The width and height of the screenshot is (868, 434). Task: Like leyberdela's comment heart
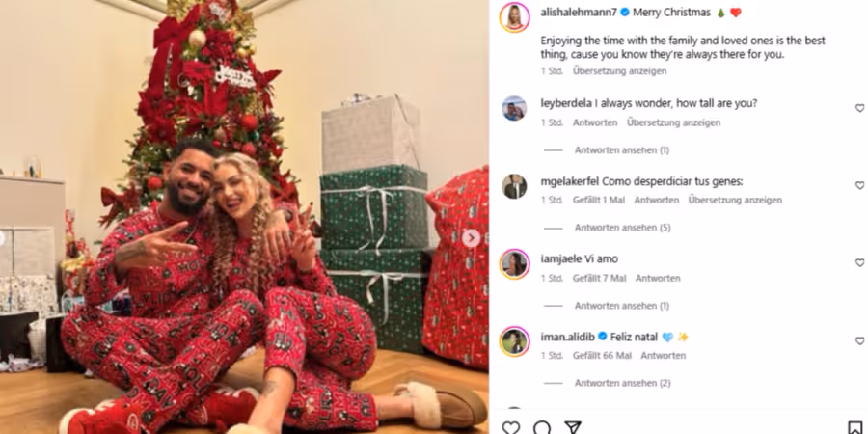click(859, 108)
